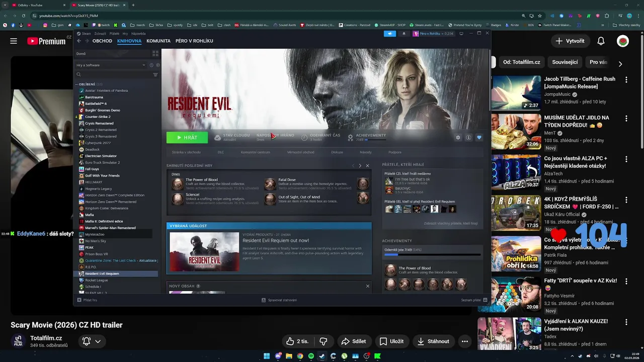This screenshot has height=362, width=644.
Task: Open options for Jacob Tillberg video
Action: click(x=626, y=79)
